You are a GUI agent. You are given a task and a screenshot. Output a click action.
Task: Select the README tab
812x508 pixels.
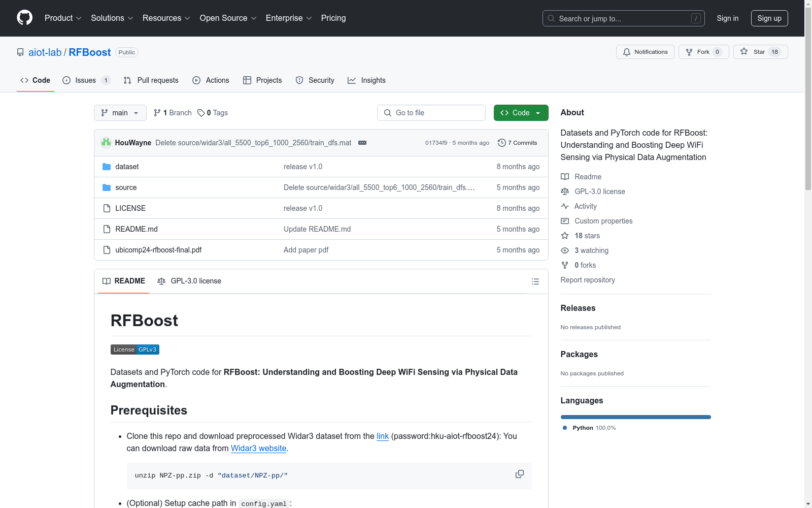coord(124,281)
